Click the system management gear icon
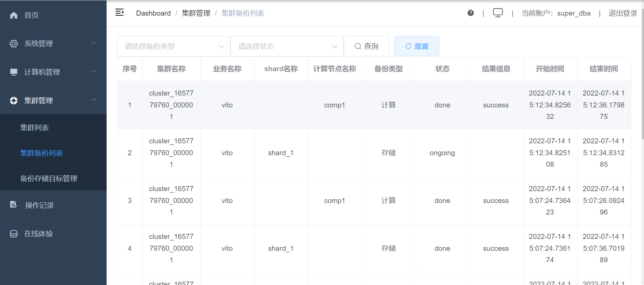 point(14,44)
